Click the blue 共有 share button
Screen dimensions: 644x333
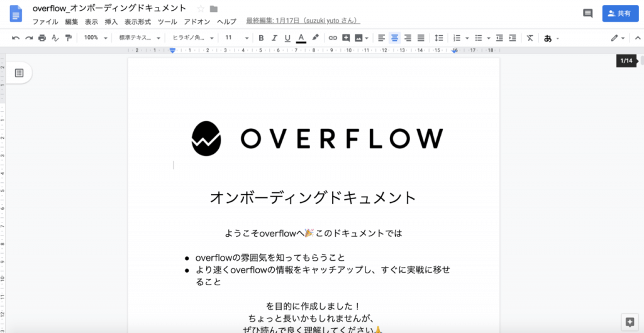pos(621,14)
